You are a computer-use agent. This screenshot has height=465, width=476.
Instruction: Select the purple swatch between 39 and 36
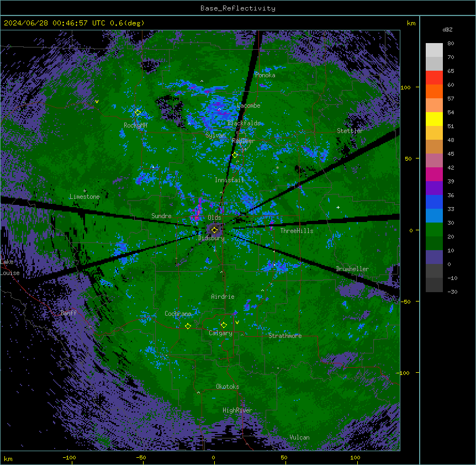click(434, 188)
